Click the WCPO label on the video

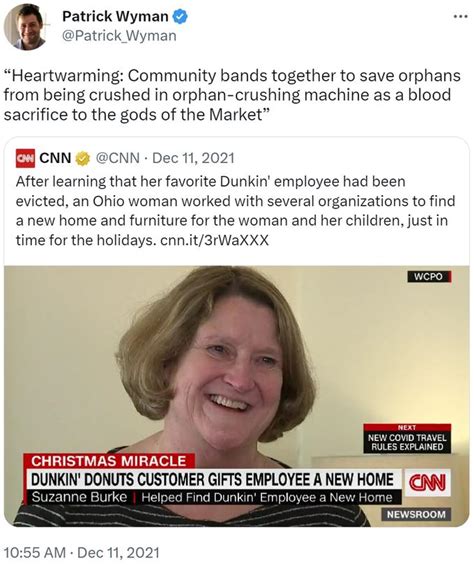click(x=429, y=277)
